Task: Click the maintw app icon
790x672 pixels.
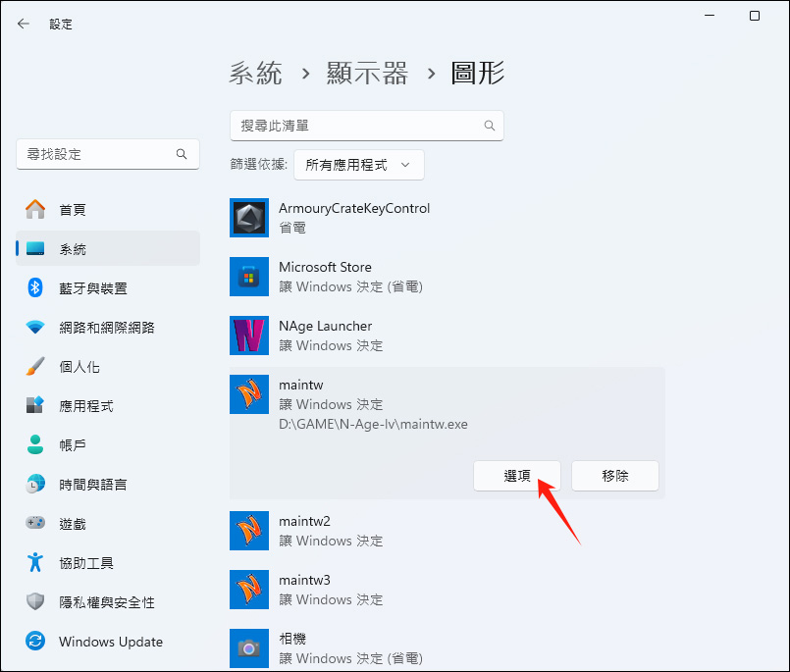Action: 249,394
